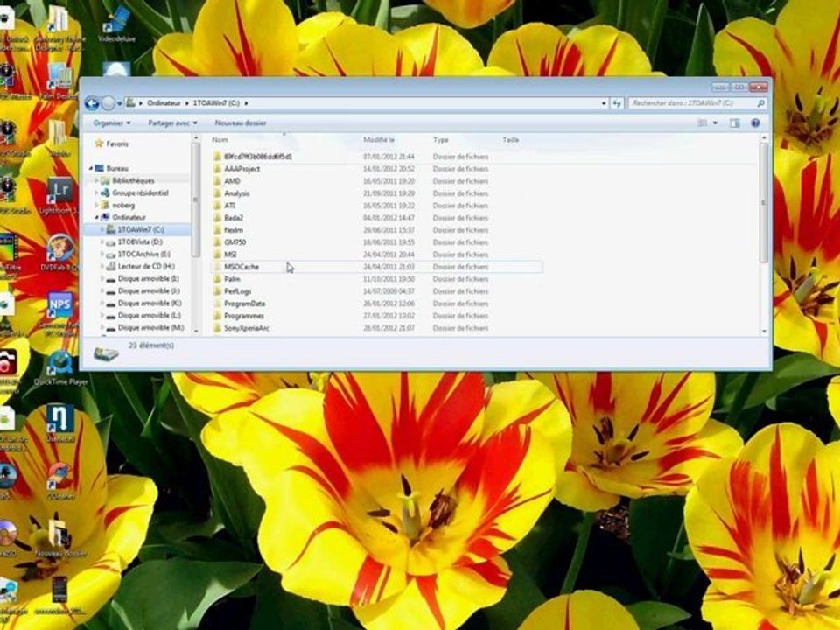The width and height of the screenshot is (840, 630).
Task: Select the Videodeluxe desktop icon
Action: pos(116,24)
